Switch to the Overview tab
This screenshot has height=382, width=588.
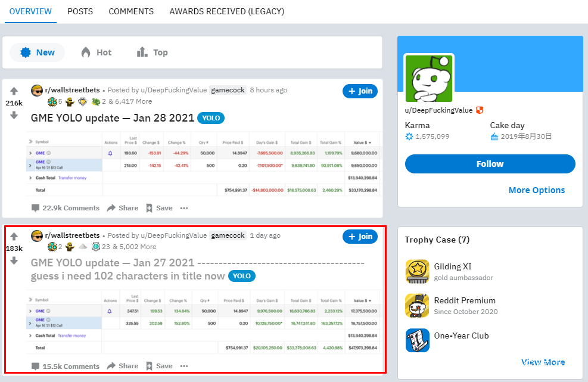30,11
